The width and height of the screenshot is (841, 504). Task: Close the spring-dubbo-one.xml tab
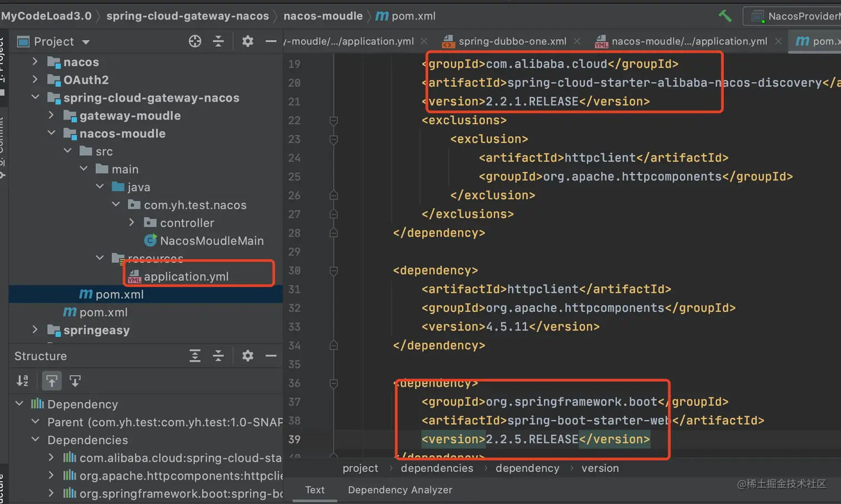point(577,41)
